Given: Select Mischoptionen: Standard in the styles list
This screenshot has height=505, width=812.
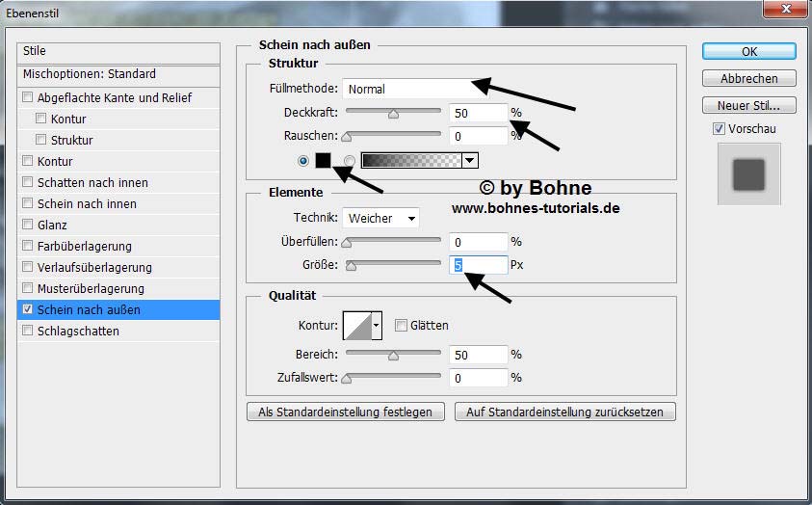Looking at the screenshot, I should (90, 74).
